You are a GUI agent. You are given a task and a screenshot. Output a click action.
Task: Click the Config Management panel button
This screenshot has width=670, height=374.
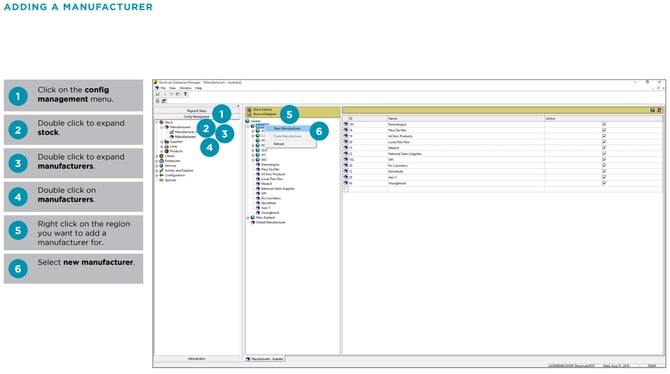[197, 117]
